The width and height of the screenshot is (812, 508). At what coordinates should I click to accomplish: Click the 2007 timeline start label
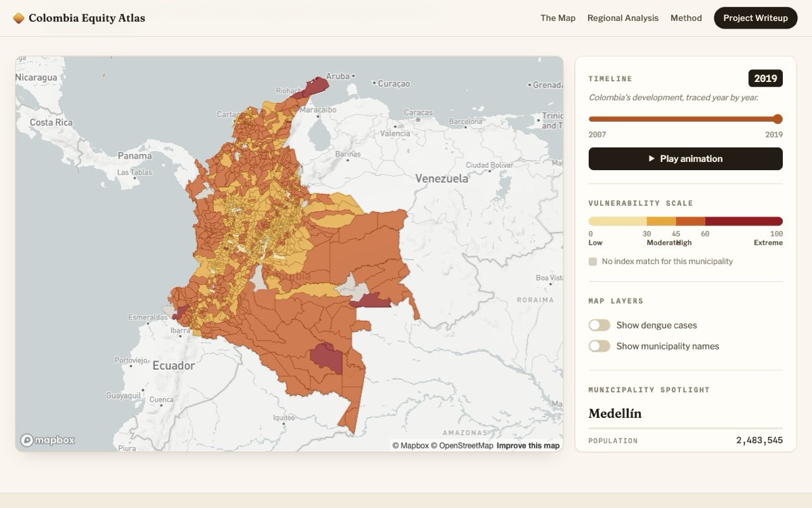tap(597, 135)
